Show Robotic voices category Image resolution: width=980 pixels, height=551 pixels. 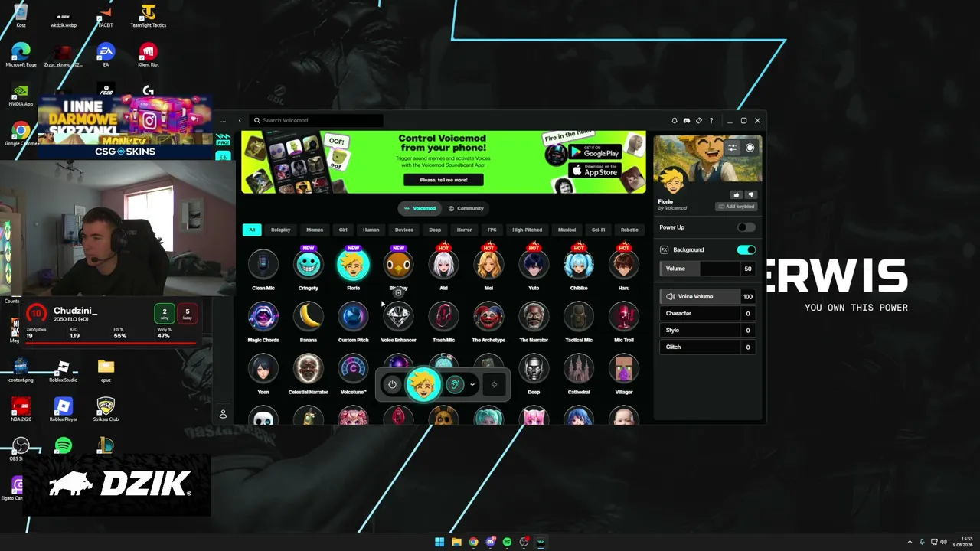[x=629, y=230]
